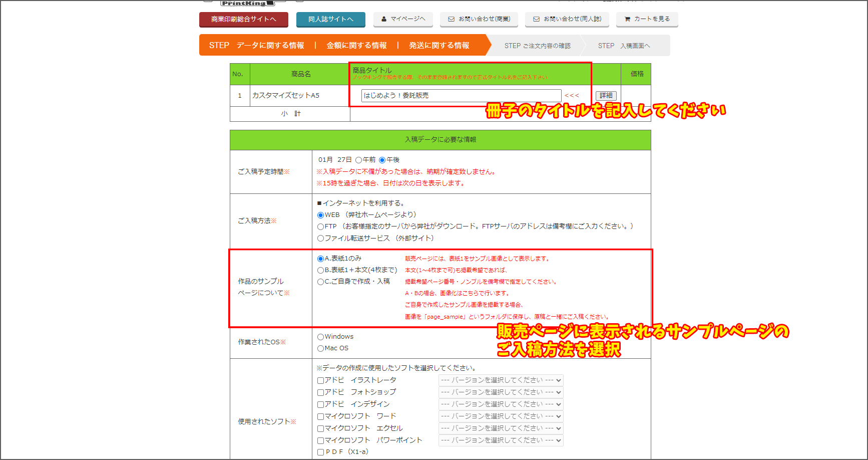Select the 午前 radio button
The image size is (868, 460).
pos(359,159)
